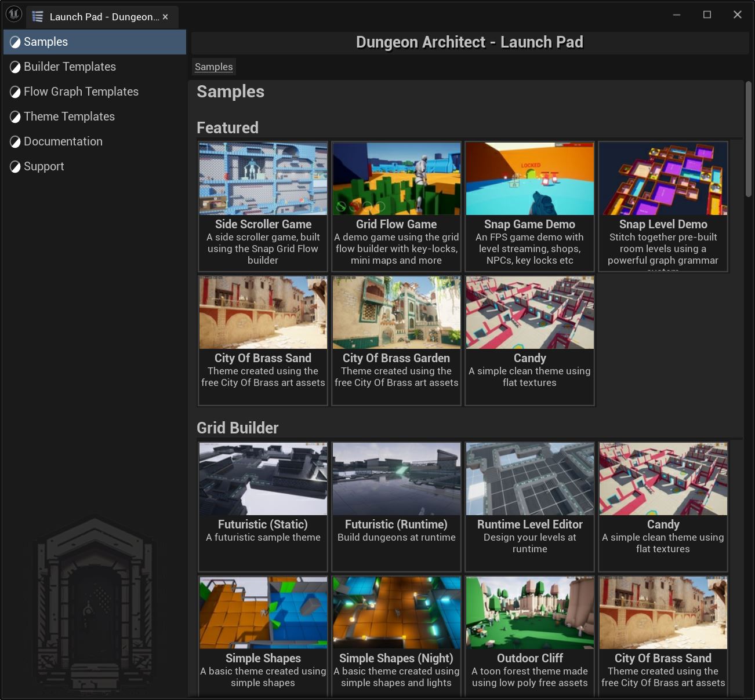Open the Simple Shapes (Night) thumbnail
This screenshot has height=700, width=755.
click(397, 612)
